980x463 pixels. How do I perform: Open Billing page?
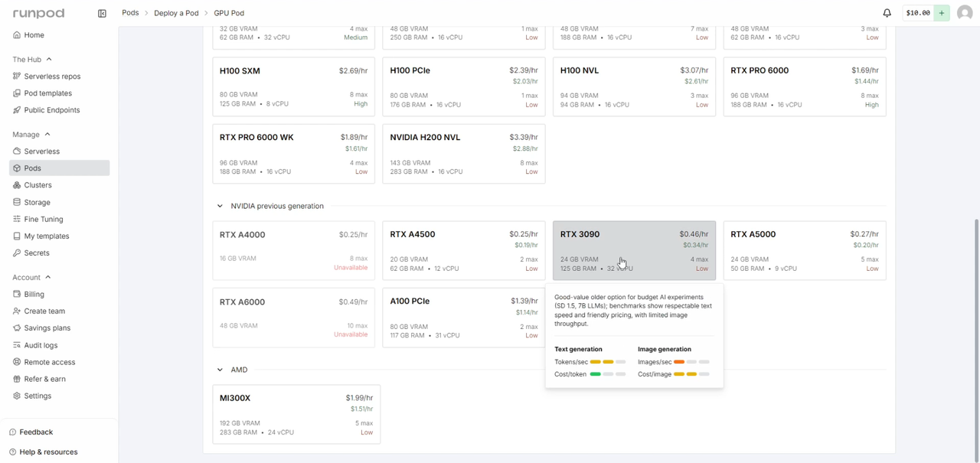click(34, 295)
